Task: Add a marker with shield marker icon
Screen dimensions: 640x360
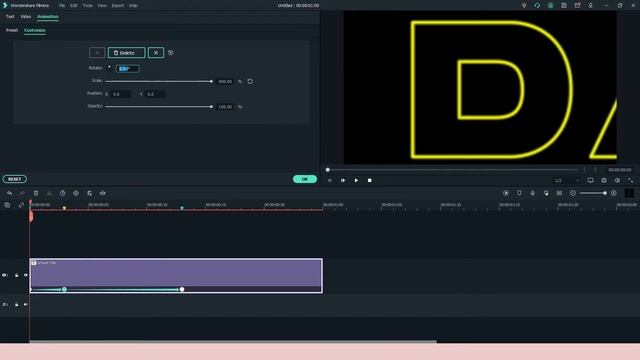Action: click(519, 193)
